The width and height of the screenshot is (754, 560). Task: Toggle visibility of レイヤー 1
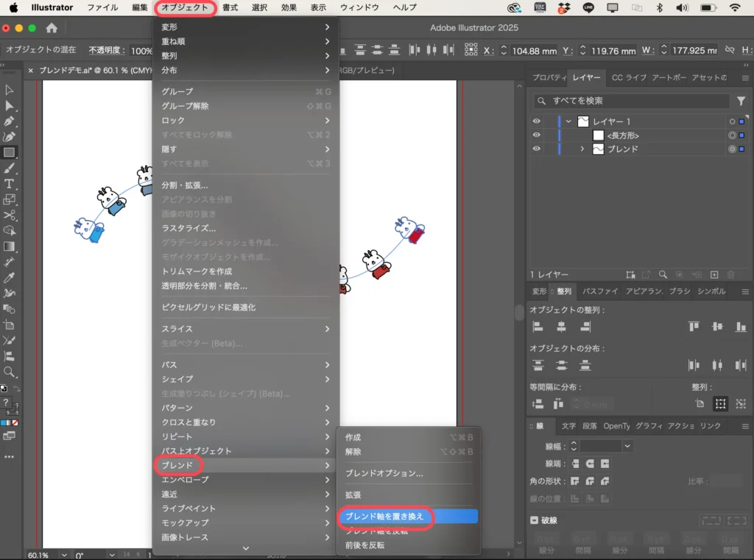coord(537,121)
